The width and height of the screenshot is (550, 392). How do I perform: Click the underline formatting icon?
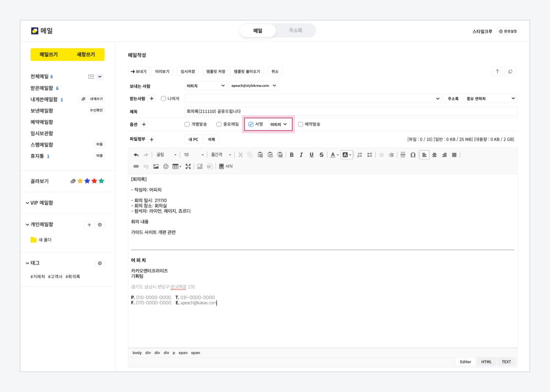point(311,155)
